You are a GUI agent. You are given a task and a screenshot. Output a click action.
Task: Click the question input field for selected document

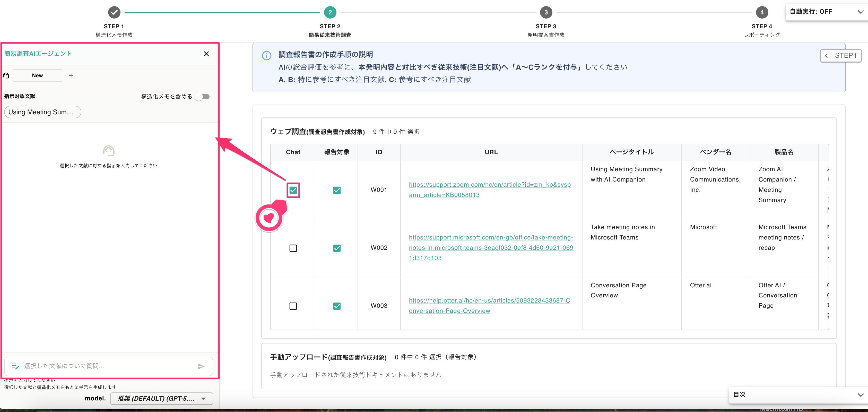pos(109,366)
